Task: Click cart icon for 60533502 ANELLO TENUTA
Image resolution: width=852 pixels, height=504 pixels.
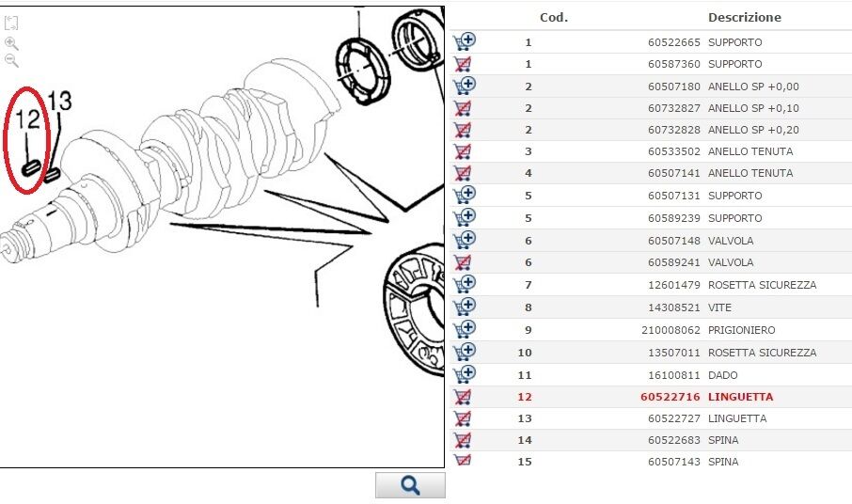Action: click(463, 151)
